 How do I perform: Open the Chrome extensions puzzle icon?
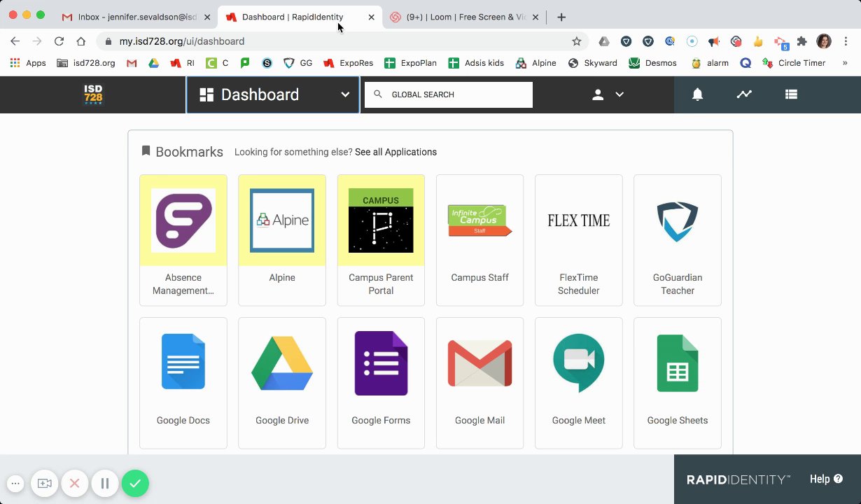click(x=802, y=41)
